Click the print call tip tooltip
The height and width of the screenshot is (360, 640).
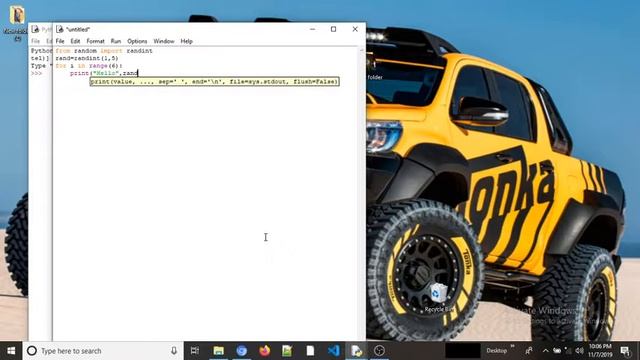tap(215, 82)
